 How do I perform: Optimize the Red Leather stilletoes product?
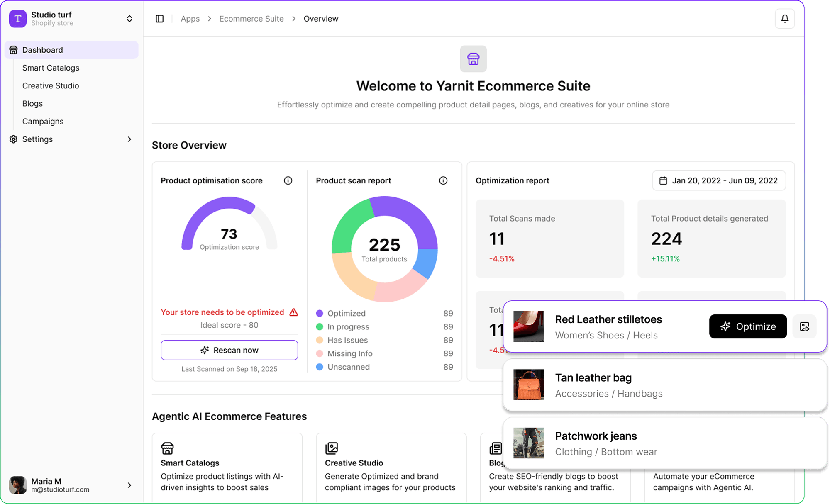[x=747, y=326]
